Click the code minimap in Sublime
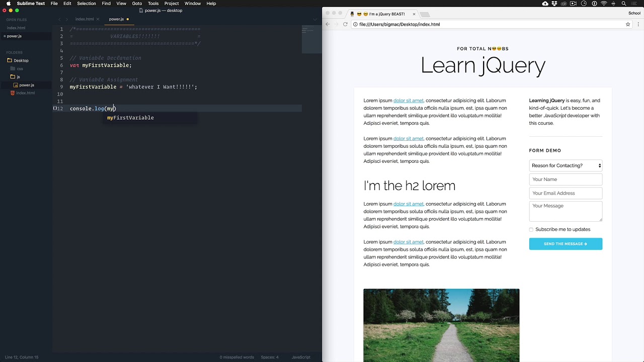Image resolution: width=644 pixels, height=362 pixels. [311, 39]
